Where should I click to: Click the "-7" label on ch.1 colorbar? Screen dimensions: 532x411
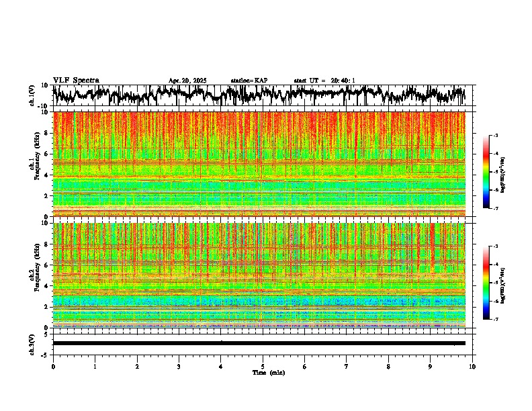click(495, 208)
